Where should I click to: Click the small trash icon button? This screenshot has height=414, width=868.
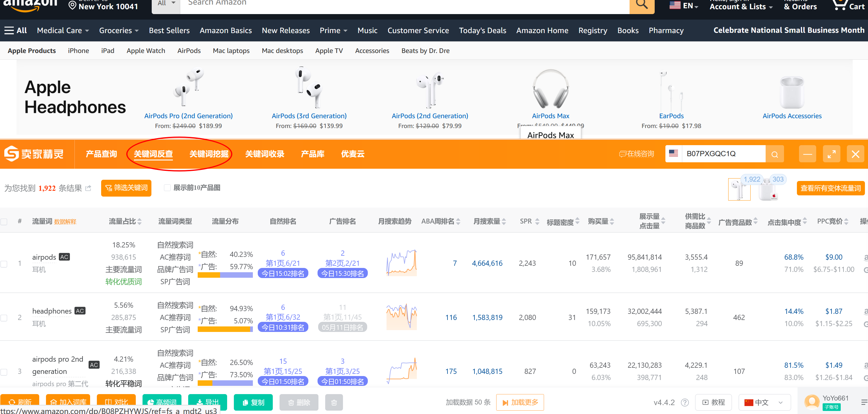(x=334, y=402)
